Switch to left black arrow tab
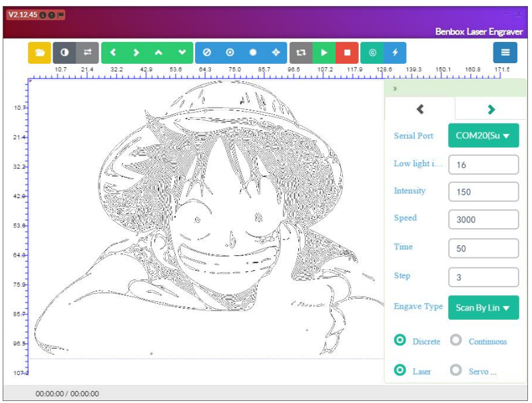The width and height of the screenshot is (532, 403). point(420,109)
